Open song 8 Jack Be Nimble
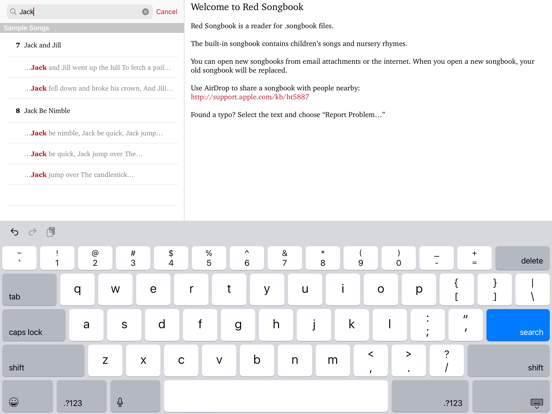Image resolution: width=552 pixels, height=414 pixels. pyautogui.click(x=92, y=111)
